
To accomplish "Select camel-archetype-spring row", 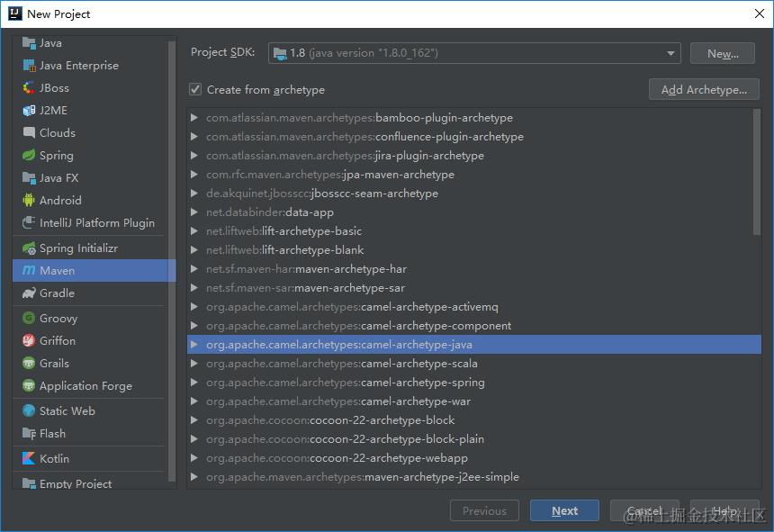I will click(474, 383).
